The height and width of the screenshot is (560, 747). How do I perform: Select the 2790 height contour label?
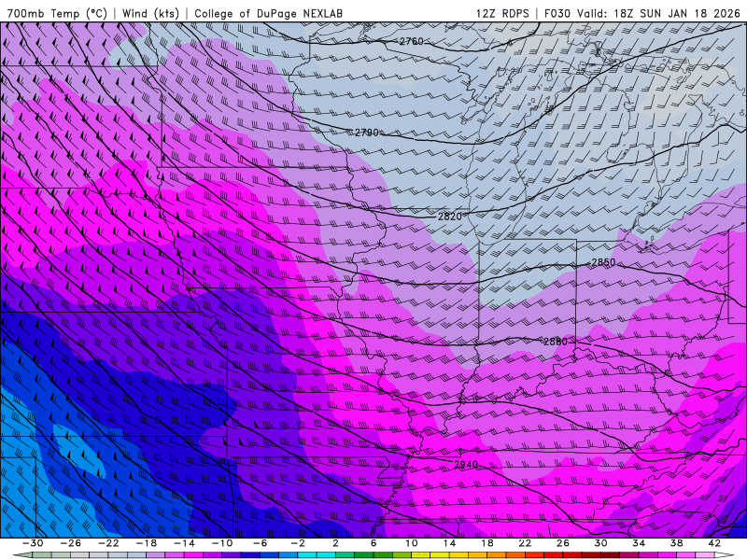tap(367, 133)
